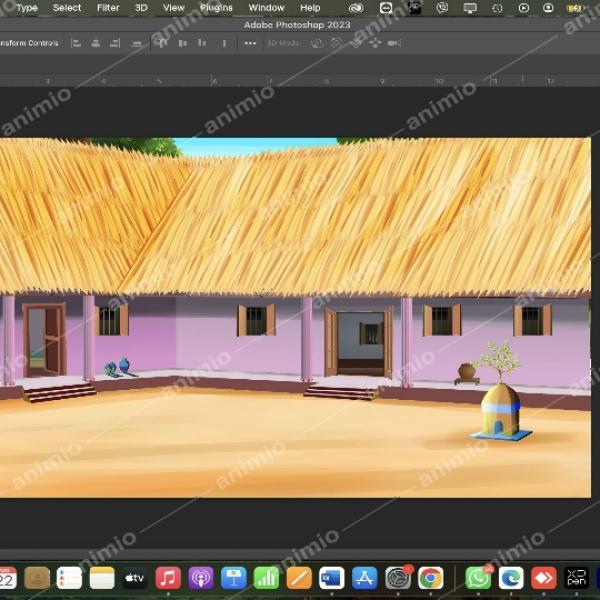Select the 3D roll camera mode icon
Screen dimensions: 600x600
336,43
